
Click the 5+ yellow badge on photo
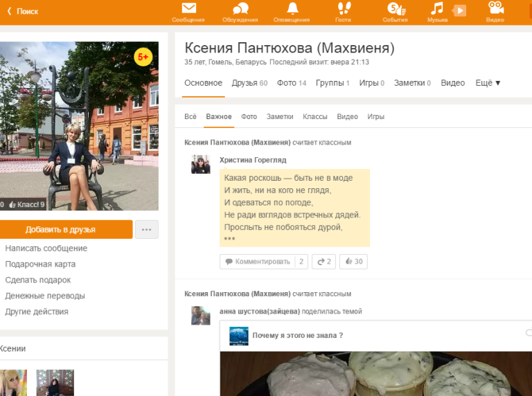(x=143, y=57)
